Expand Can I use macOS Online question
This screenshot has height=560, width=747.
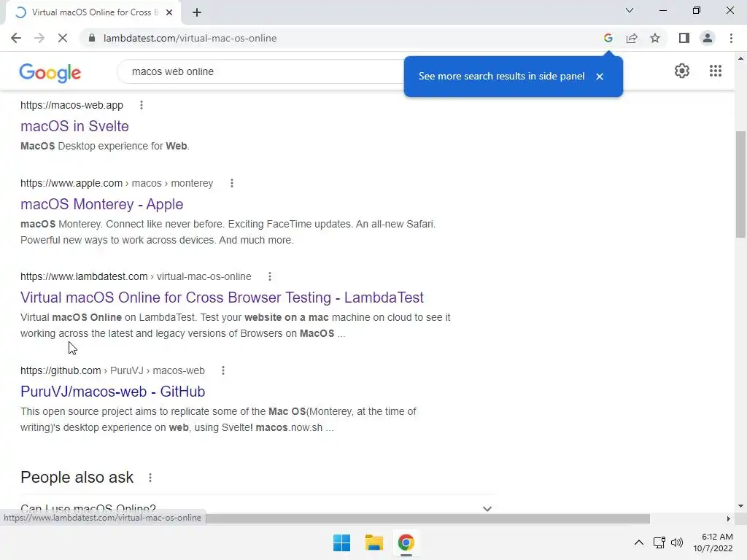[258, 508]
